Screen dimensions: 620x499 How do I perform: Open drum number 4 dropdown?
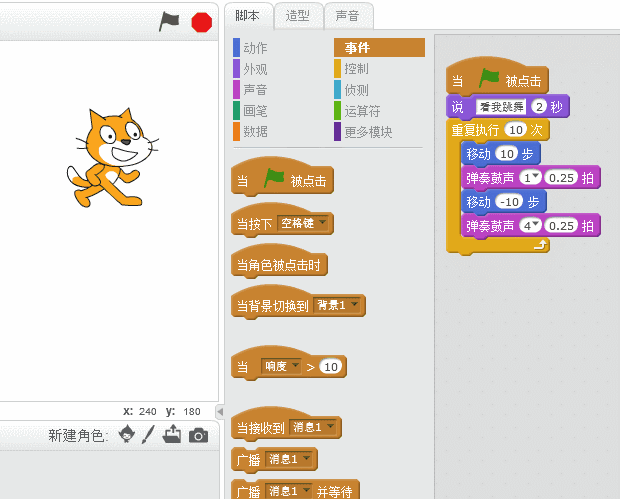coord(530,226)
